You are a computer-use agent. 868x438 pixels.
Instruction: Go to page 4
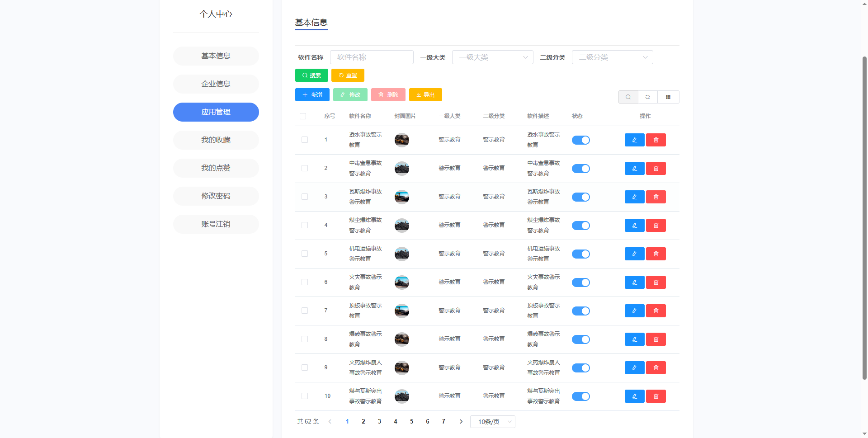pyautogui.click(x=396, y=422)
